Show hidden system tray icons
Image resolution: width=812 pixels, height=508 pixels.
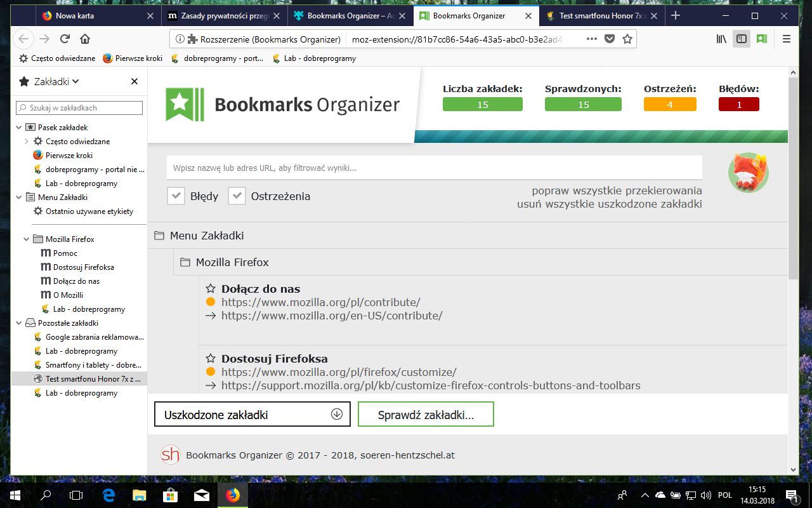tap(645, 495)
